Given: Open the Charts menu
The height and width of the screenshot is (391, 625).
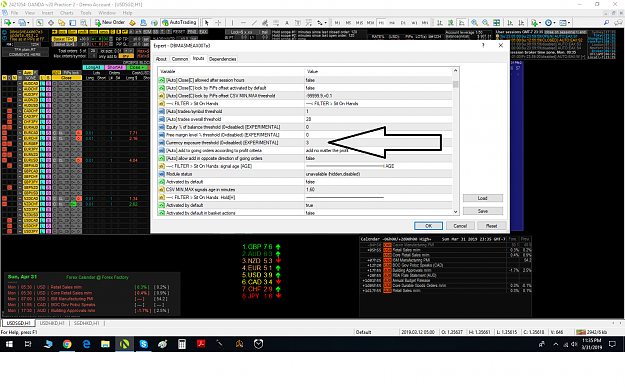Looking at the screenshot, I should pyautogui.click(x=67, y=13).
